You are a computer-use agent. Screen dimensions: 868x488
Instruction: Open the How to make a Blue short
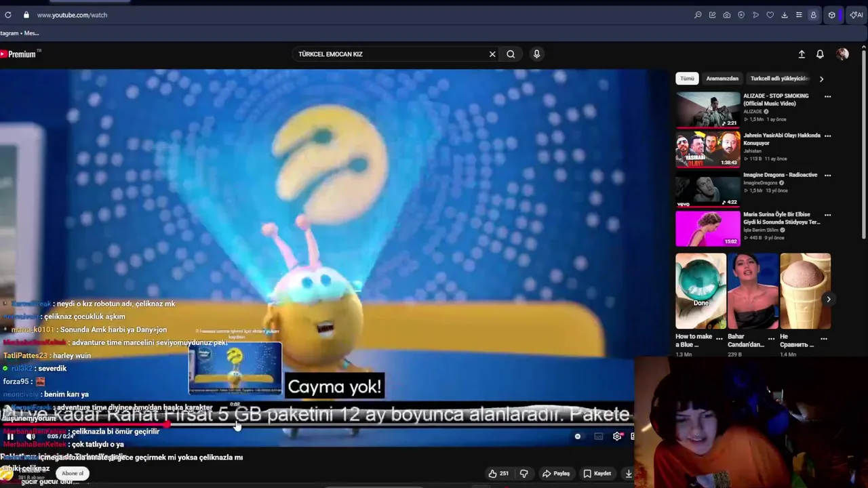click(x=701, y=291)
